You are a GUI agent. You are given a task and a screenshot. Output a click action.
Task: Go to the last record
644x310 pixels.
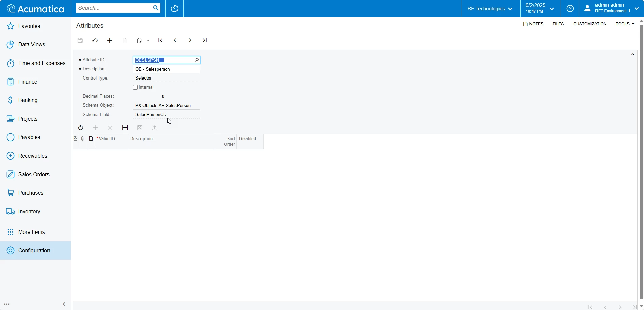205,41
